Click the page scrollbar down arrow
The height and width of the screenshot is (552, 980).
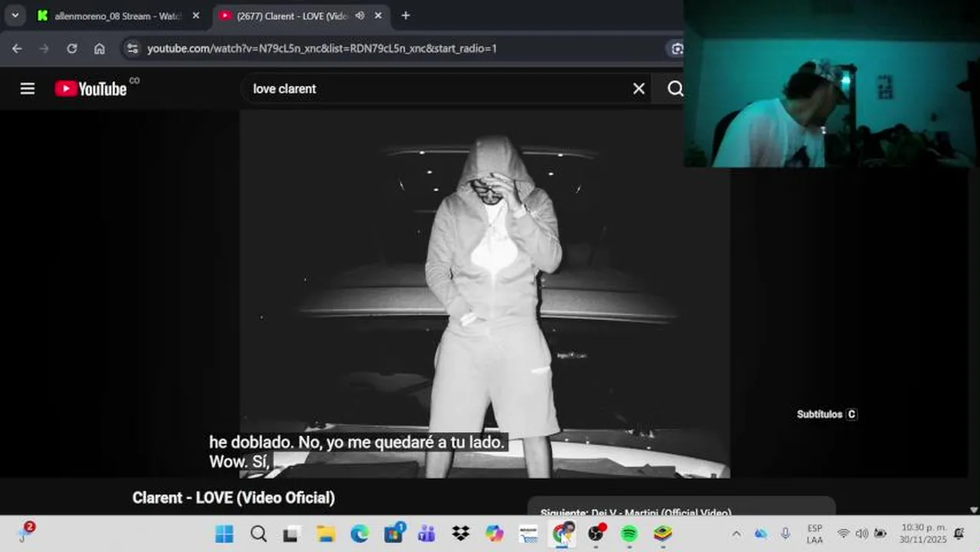coord(974,510)
